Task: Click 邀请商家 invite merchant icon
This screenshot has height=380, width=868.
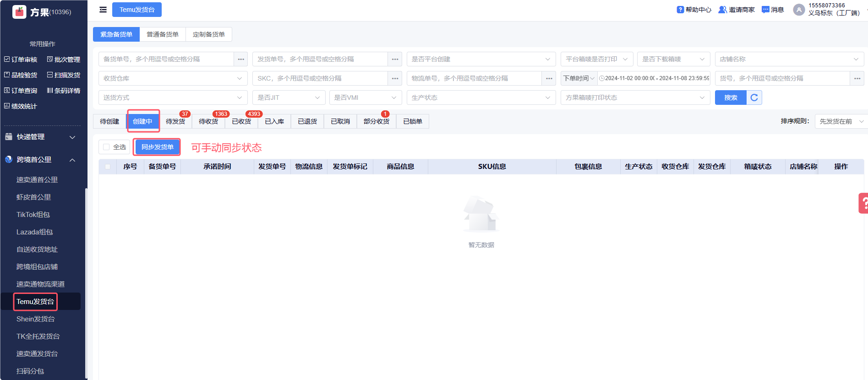Action: pos(722,10)
